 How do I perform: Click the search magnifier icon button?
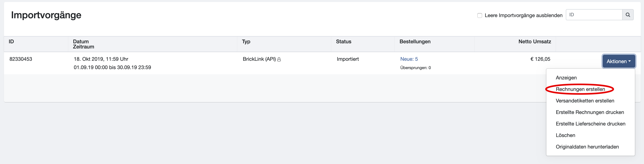click(628, 15)
